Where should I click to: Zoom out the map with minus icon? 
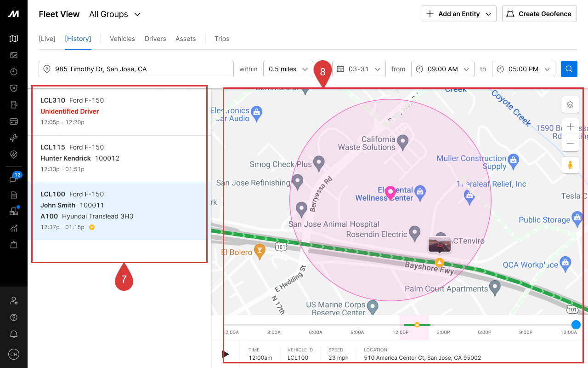tap(570, 143)
